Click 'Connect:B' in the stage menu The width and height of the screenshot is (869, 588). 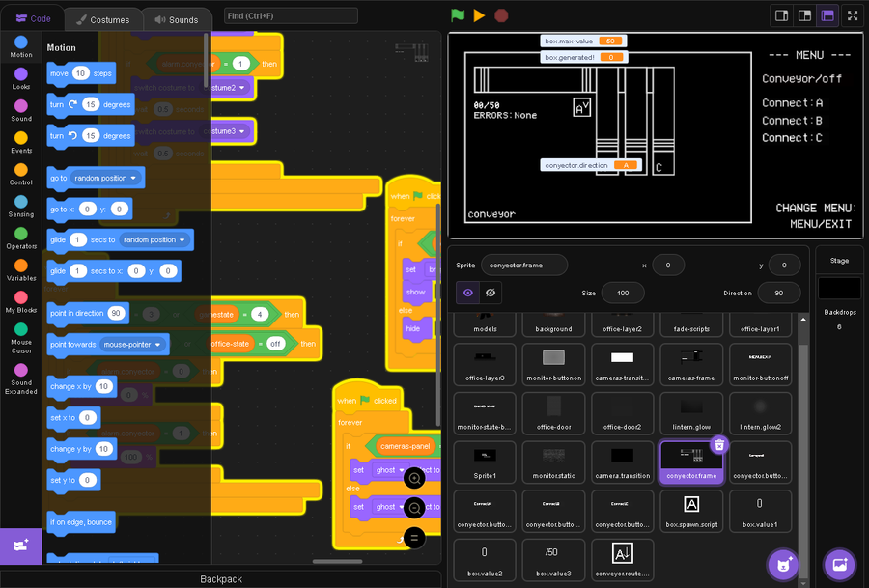point(792,121)
